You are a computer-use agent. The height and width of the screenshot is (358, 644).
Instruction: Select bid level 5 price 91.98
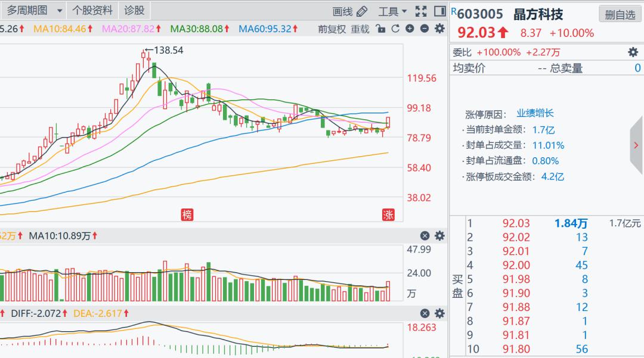point(516,279)
